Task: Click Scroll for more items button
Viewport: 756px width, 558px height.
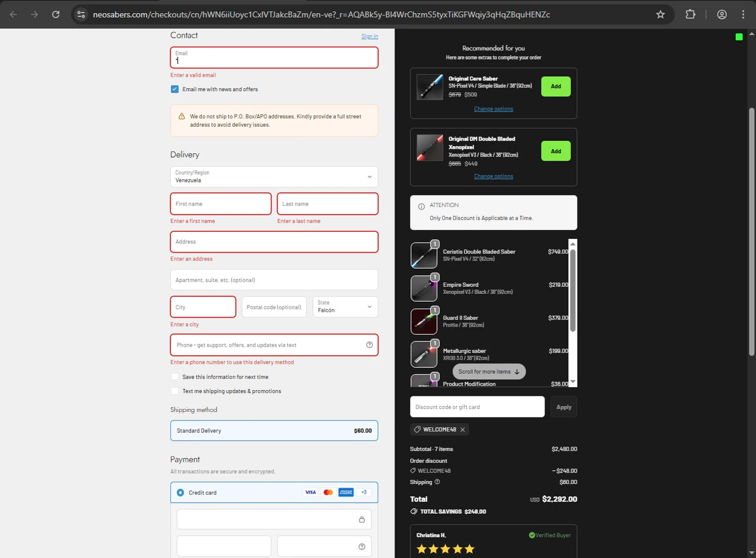Action: pyautogui.click(x=489, y=371)
